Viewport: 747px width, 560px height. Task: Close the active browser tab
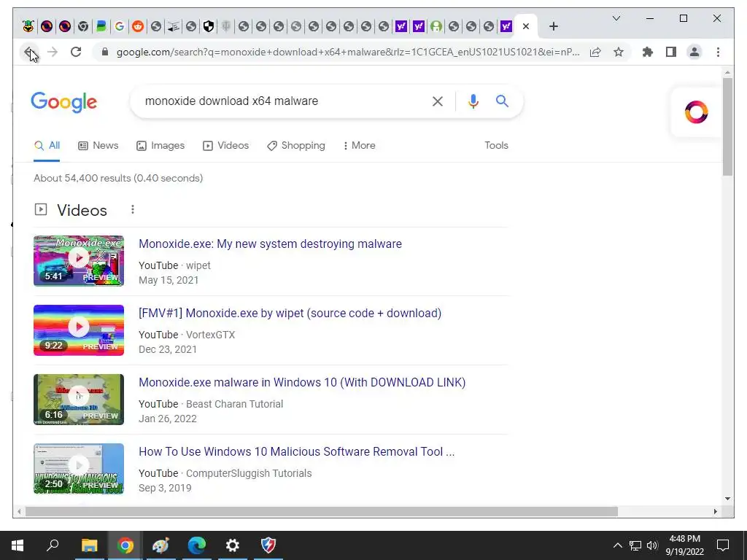[x=526, y=26]
